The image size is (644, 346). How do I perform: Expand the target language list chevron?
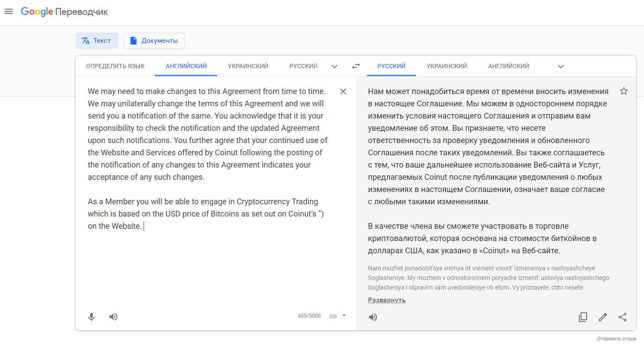(x=561, y=66)
